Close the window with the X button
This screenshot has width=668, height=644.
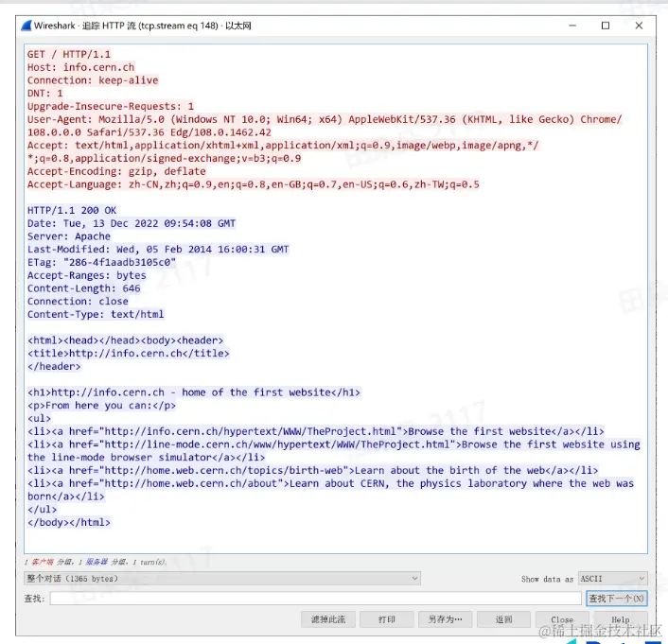coord(639,26)
